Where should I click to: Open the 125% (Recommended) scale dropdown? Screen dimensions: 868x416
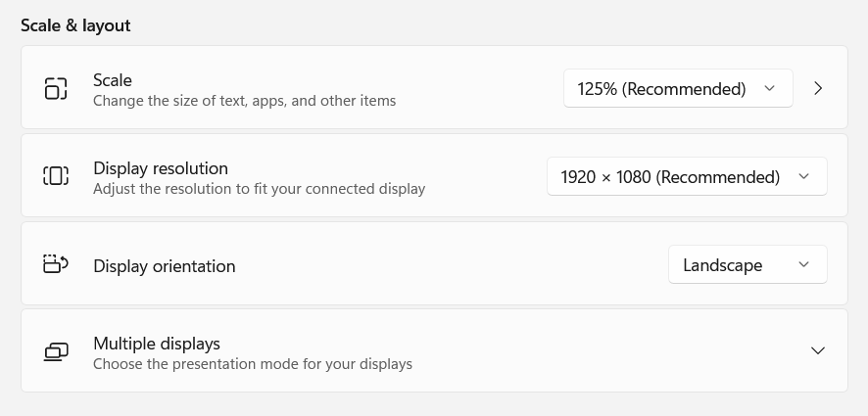click(x=678, y=88)
